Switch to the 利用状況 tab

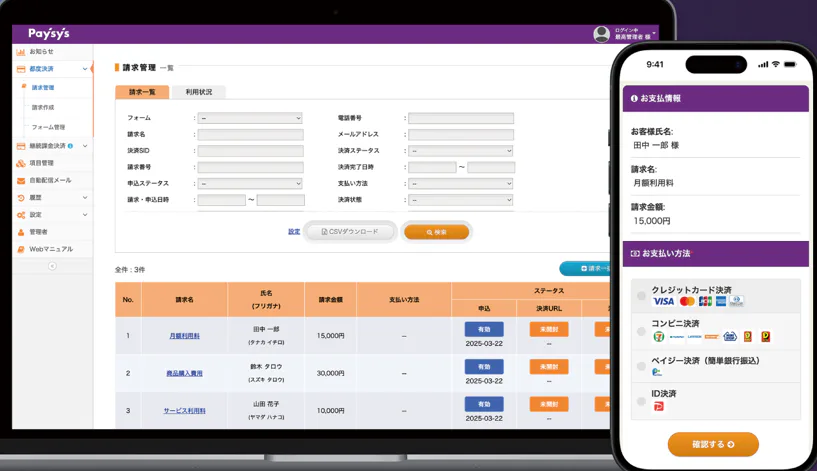click(199, 92)
